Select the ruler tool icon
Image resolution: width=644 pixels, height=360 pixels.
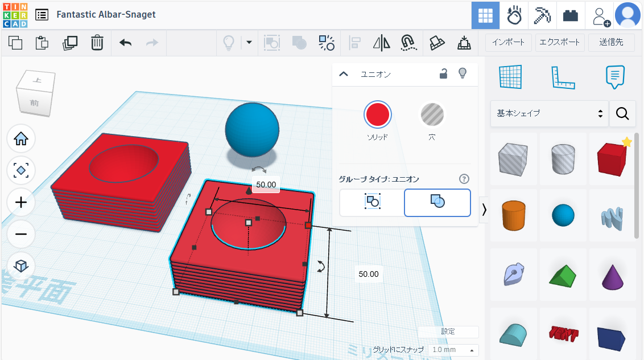[x=563, y=77]
